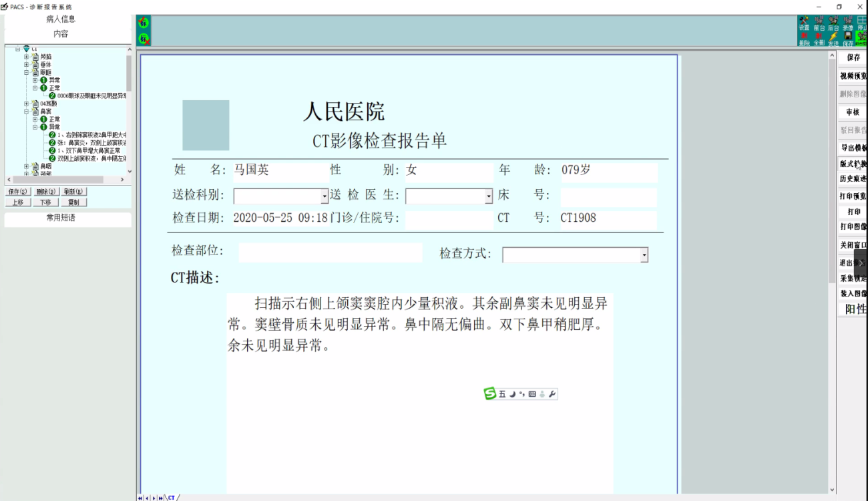
Task: Open the 送检科别 dropdown
Action: [x=324, y=196]
